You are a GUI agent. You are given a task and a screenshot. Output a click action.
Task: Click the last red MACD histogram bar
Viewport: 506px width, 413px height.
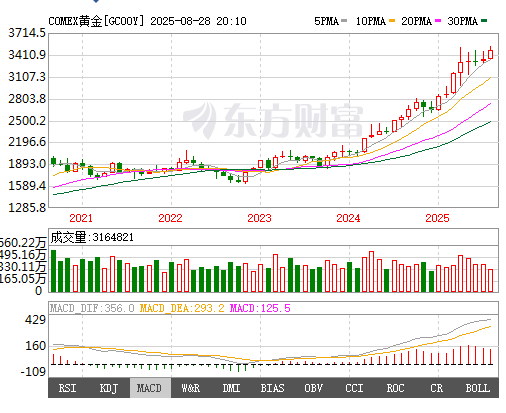[x=491, y=356]
